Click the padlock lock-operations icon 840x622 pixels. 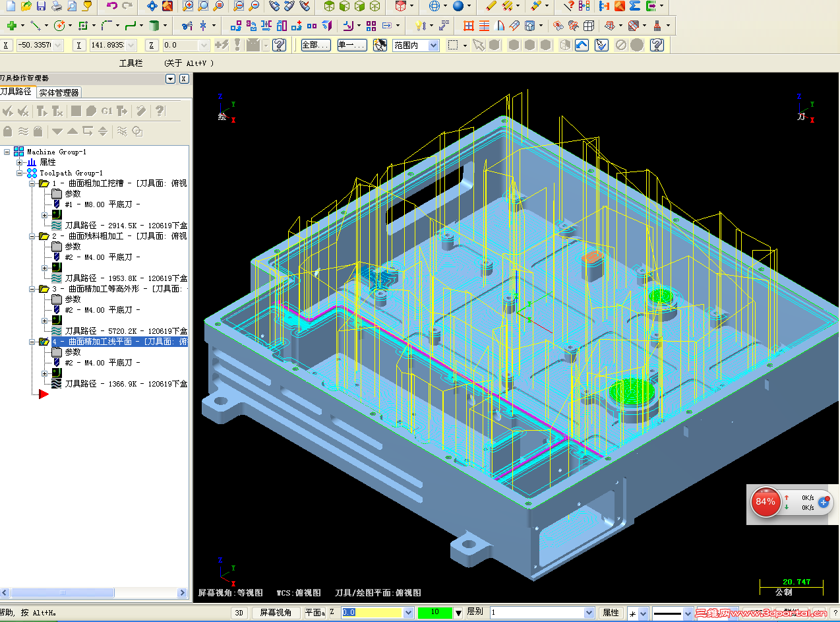(x=8, y=131)
